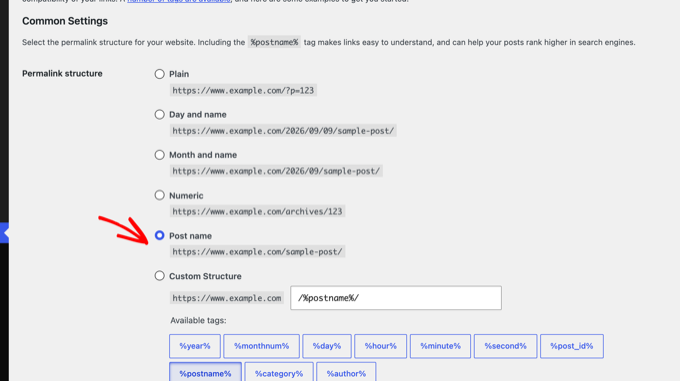Image resolution: width=680 pixels, height=381 pixels.
Task: Click the blue active menu marker in sidebar
Action: click(x=4, y=233)
